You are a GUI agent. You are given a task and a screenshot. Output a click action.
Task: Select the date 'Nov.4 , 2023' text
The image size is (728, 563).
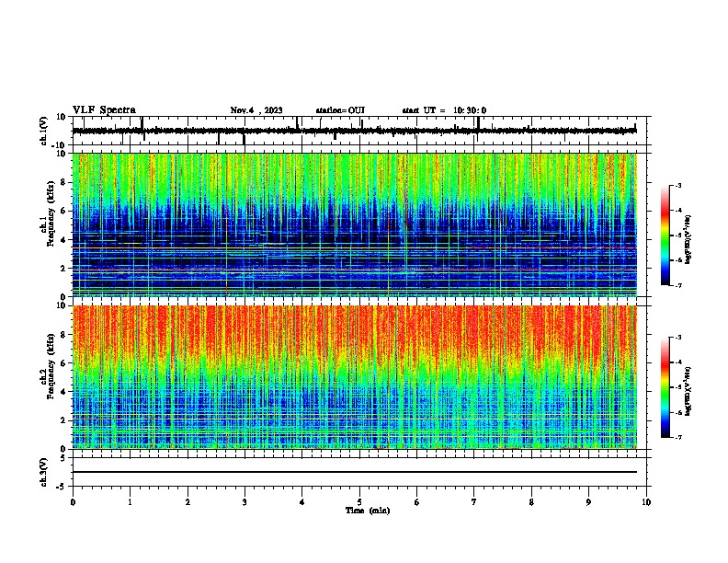[x=256, y=110]
